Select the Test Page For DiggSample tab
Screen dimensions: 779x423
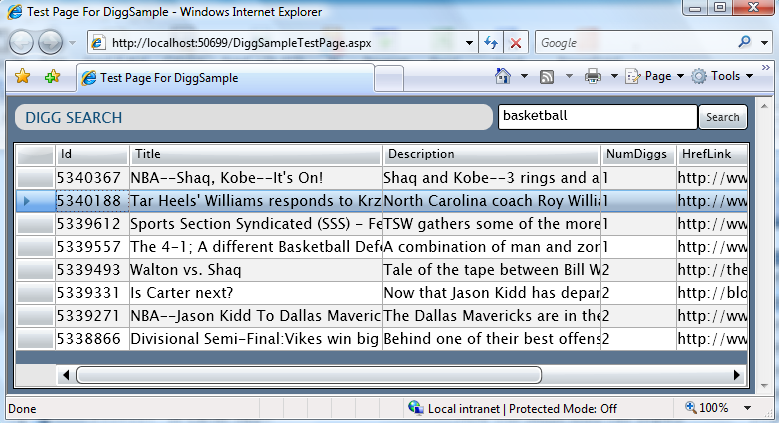pyautogui.click(x=225, y=78)
